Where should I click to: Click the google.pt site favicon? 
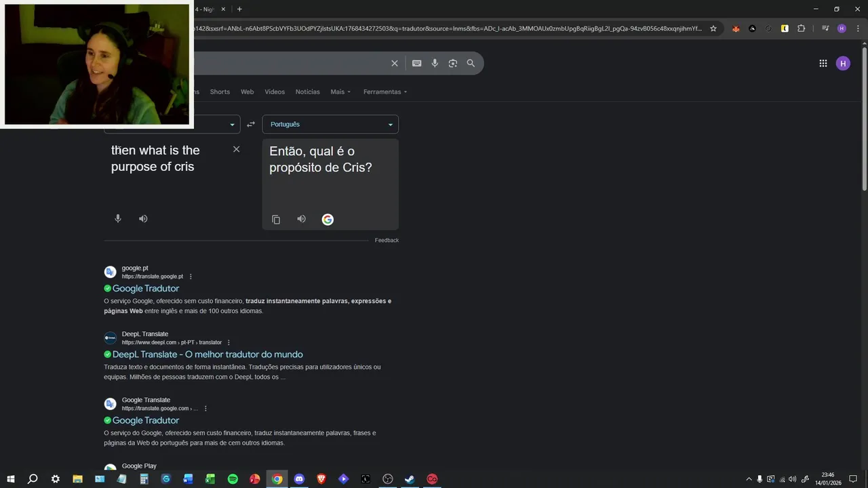coord(110,272)
